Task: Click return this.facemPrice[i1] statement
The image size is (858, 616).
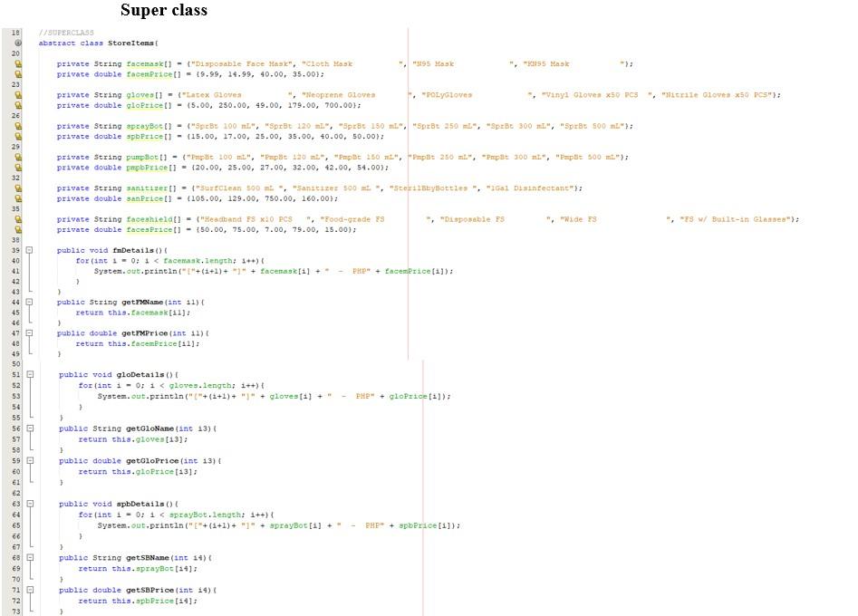Action: 138,344
